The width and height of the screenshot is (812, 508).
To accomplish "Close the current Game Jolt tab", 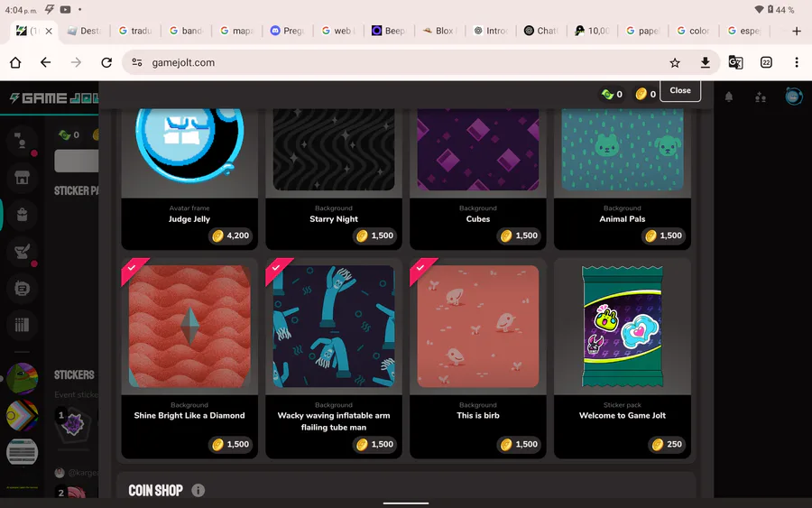I will tap(49, 31).
